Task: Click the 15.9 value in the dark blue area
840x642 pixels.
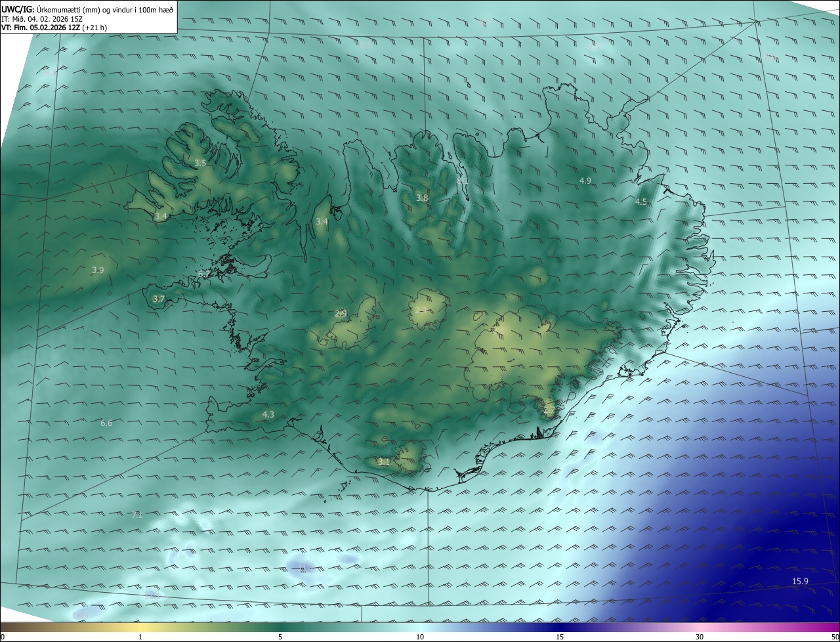Action: click(x=800, y=581)
